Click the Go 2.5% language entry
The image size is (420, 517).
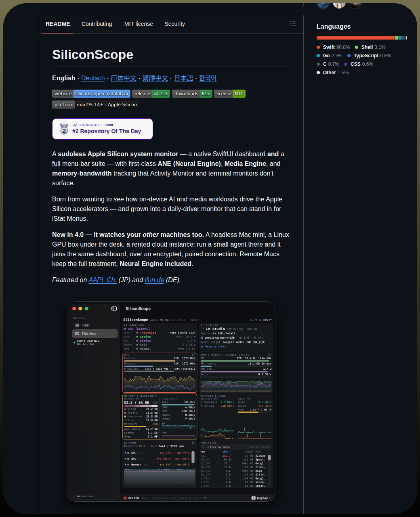click(330, 56)
